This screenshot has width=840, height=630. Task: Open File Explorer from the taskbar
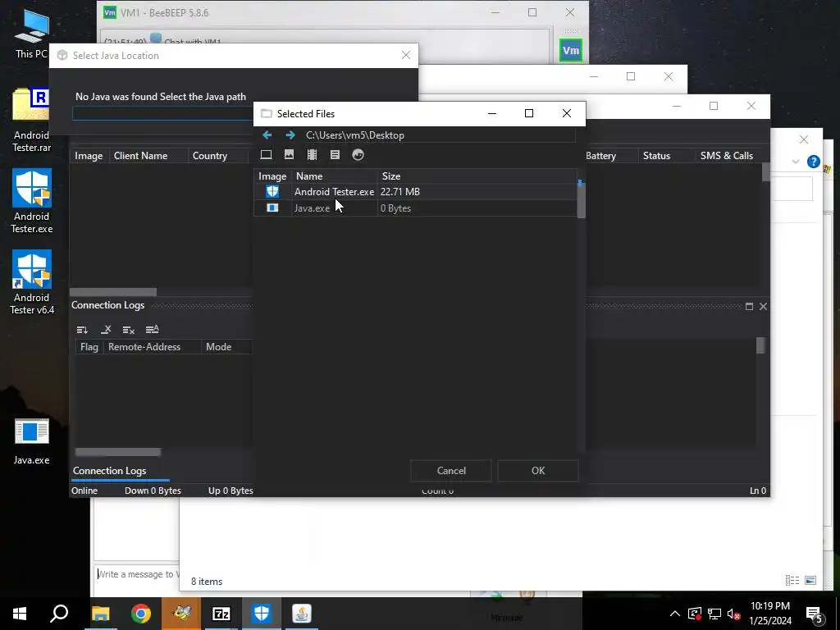pyautogui.click(x=100, y=614)
